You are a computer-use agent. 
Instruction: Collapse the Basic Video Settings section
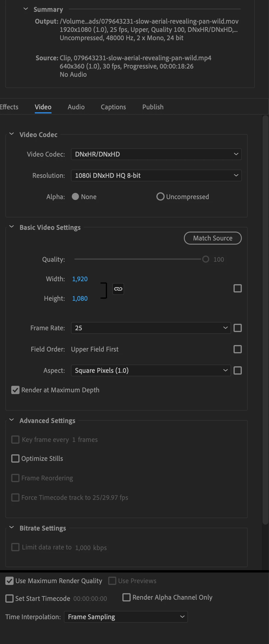click(x=12, y=227)
